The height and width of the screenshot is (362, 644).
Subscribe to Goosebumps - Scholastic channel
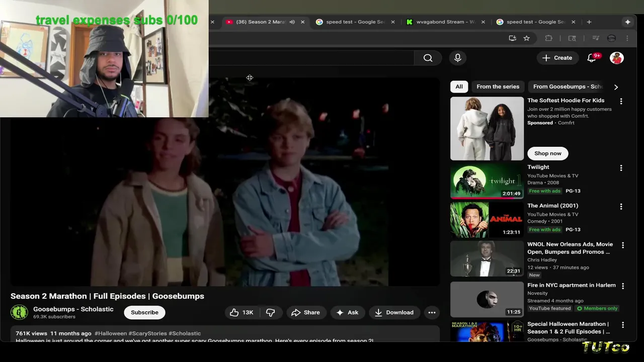(x=144, y=312)
